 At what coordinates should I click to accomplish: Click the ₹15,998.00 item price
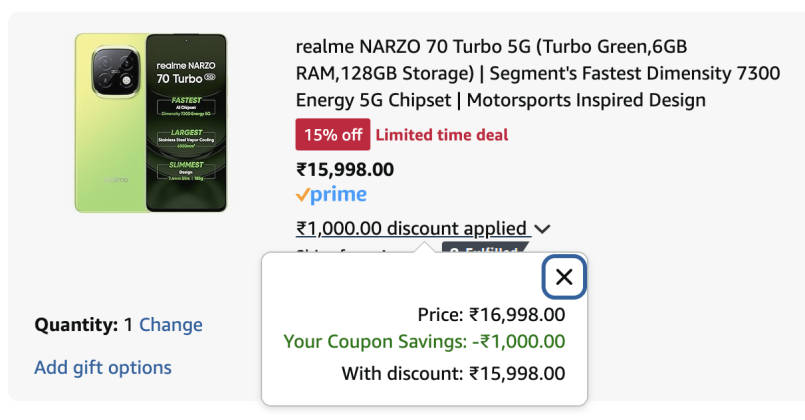pos(345,169)
